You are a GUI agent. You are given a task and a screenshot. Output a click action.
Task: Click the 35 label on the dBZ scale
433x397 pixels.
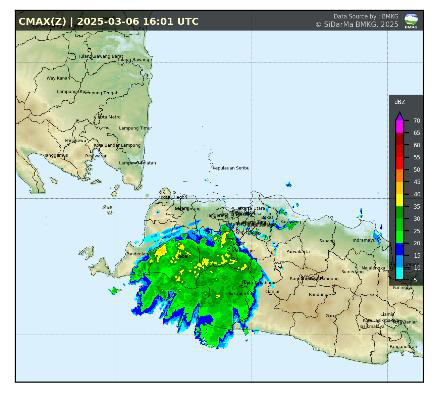pyautogui.click(x=417, y=206)
